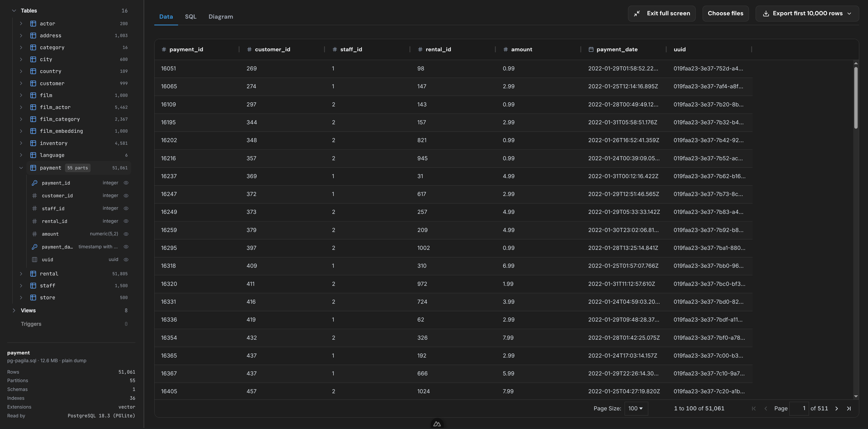Image resolution: width=868 pixels, height=429 pixels.
Task: Toggle visibility of rental_id column
Action: pyautogui.click(x=126, y=221)
